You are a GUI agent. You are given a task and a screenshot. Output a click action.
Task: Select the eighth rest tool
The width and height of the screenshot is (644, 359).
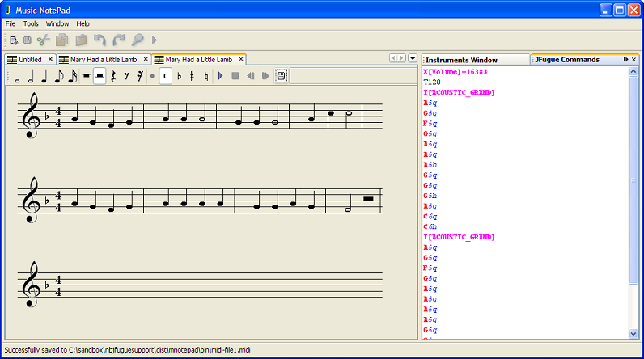coord(126,76)
